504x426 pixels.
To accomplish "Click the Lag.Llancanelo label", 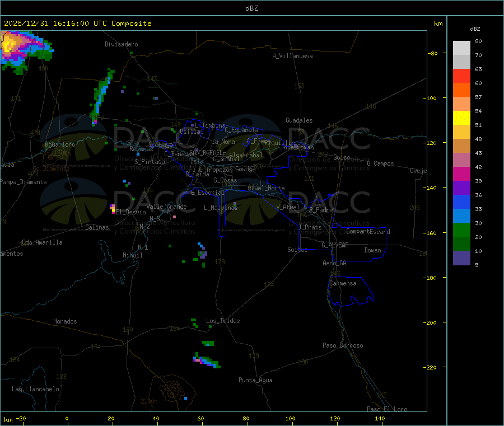I will [36, 389].
